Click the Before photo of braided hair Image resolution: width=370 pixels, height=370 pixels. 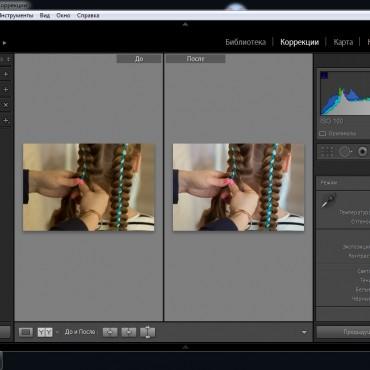click(x=89, y=187)
